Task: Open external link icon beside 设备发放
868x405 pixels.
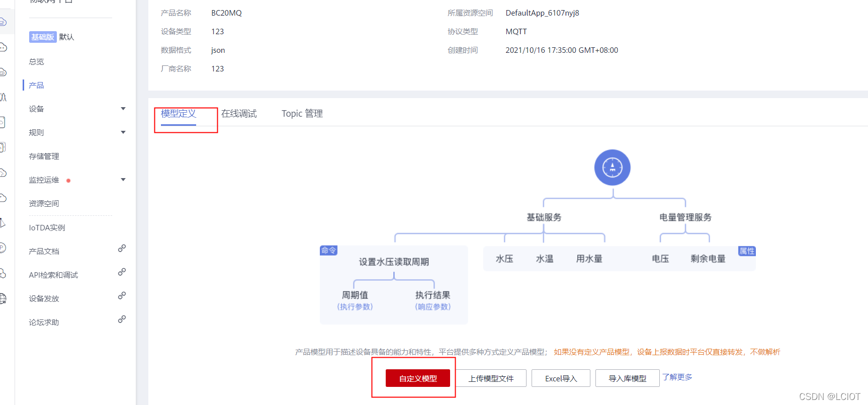Action: 122,295
